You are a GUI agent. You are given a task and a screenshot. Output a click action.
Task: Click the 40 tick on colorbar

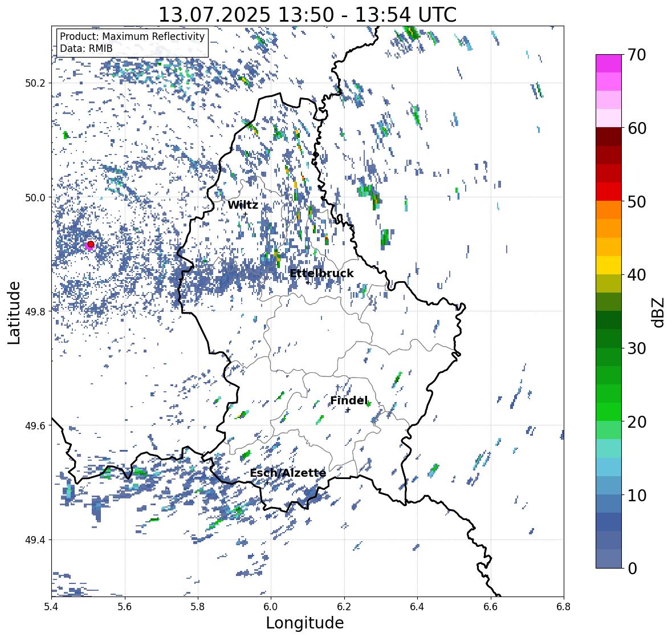(x=637, y=275)
